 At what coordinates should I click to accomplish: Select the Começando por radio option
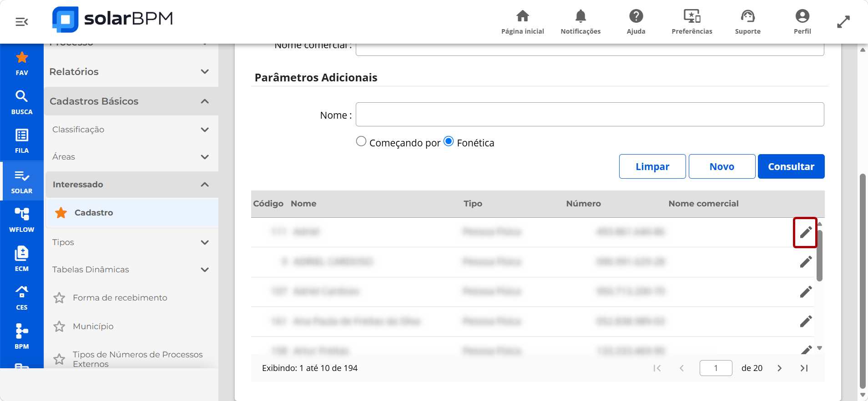(361, 141)
